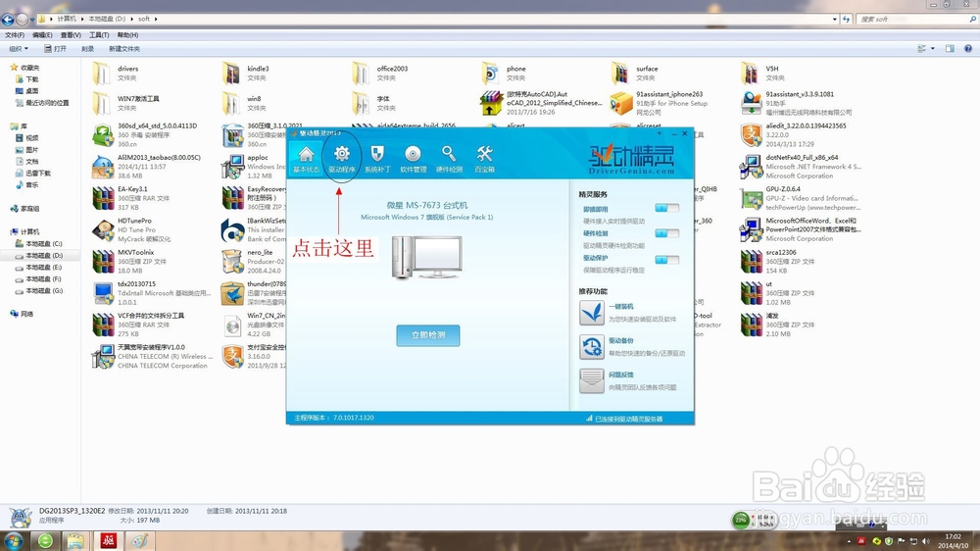
Task: Click the 一键装机 feather icon
Action: [x=591, y=313]
